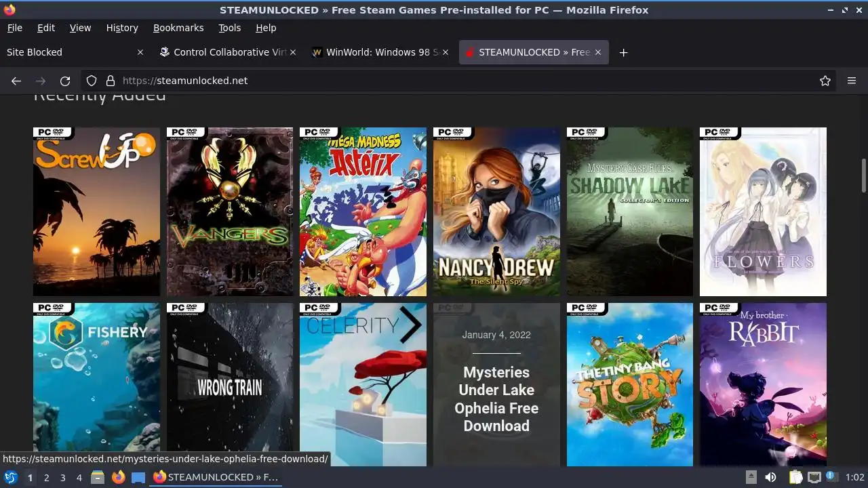Image resolution: width=868 pixels, height=488 pixels.
Task: Switch to virtual desktop 2
Action: [x=46, y=478]
